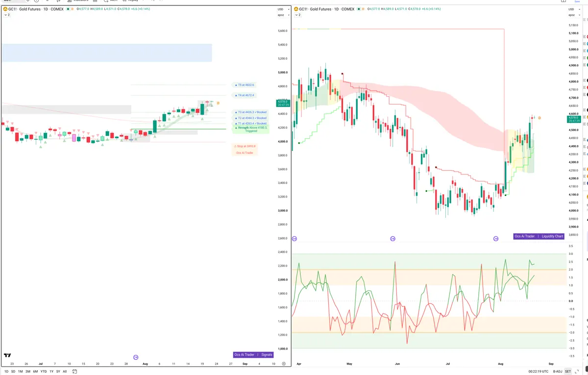The width and height of the screenshot is (588, 375).
Task: Click the green market status dot on right chart header
Action: [x=358, y=9]
